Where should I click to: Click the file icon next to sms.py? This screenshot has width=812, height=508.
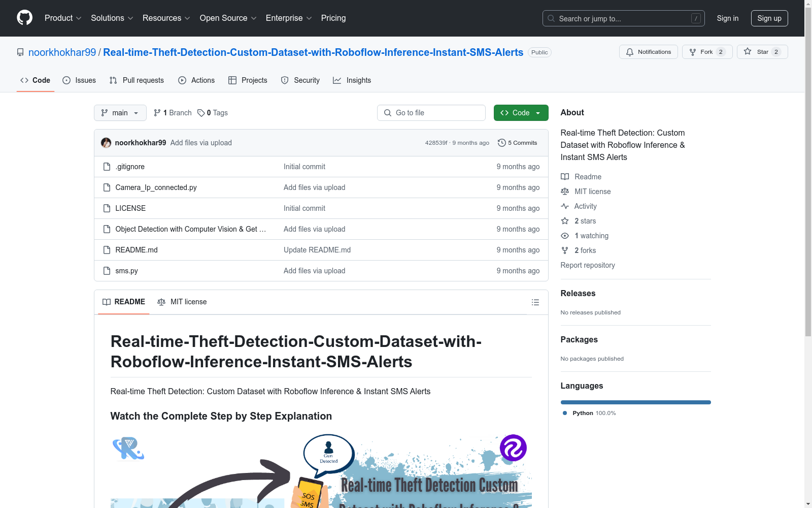[x=107, y=271]
